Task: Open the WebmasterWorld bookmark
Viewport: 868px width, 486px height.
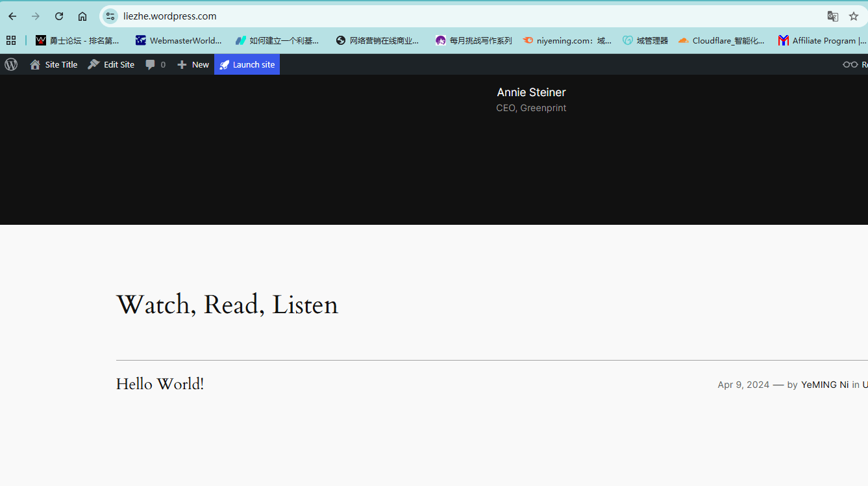Action: click(179, 40)
